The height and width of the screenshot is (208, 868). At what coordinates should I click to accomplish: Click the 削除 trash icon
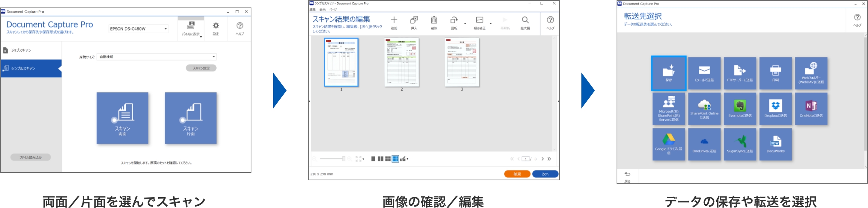tap(434, 23)
